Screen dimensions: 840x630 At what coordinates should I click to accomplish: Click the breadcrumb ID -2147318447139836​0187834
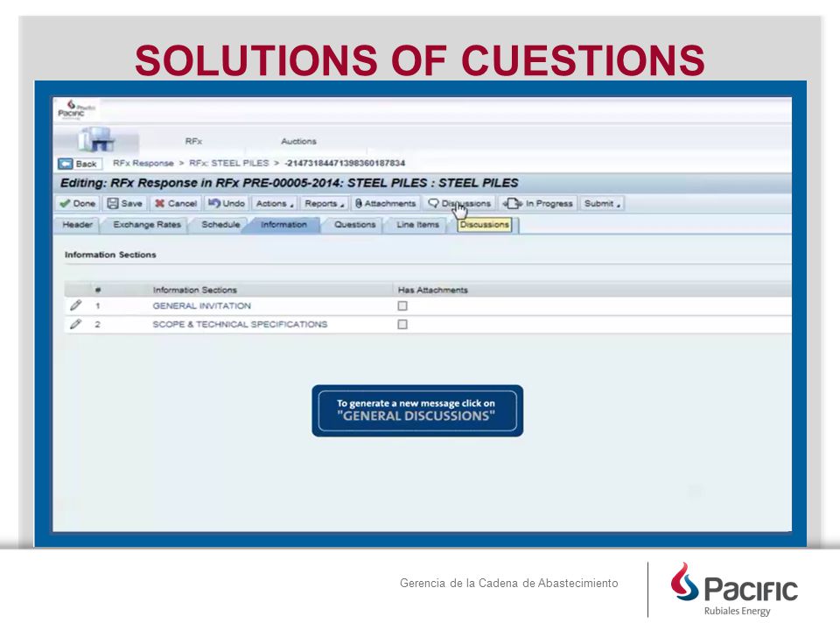[345, 163]
